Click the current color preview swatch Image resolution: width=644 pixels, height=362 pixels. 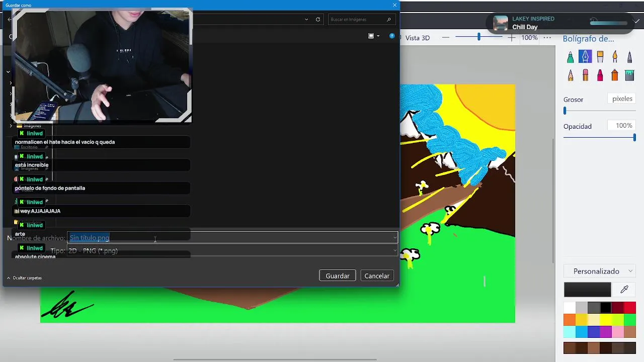587,289
